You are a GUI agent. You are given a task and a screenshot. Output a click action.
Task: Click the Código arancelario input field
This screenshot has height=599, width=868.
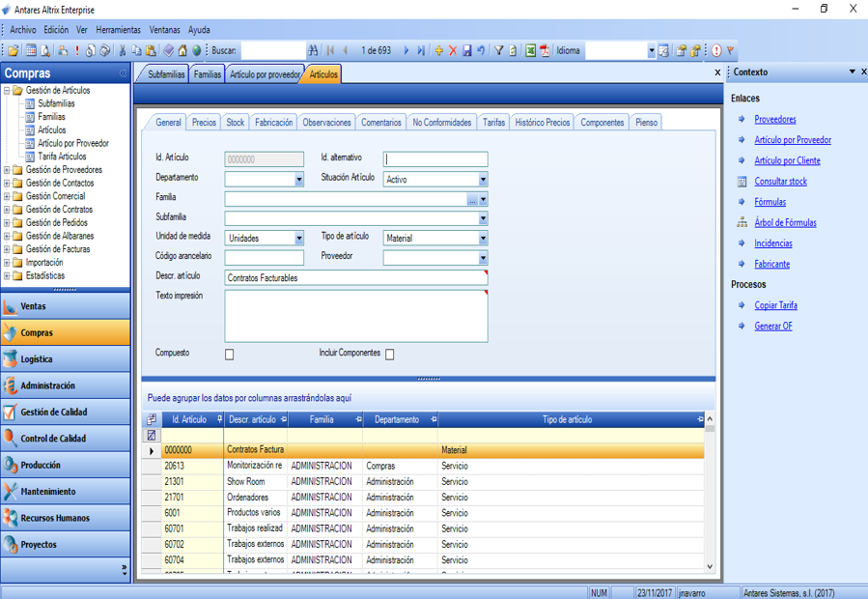264,258
